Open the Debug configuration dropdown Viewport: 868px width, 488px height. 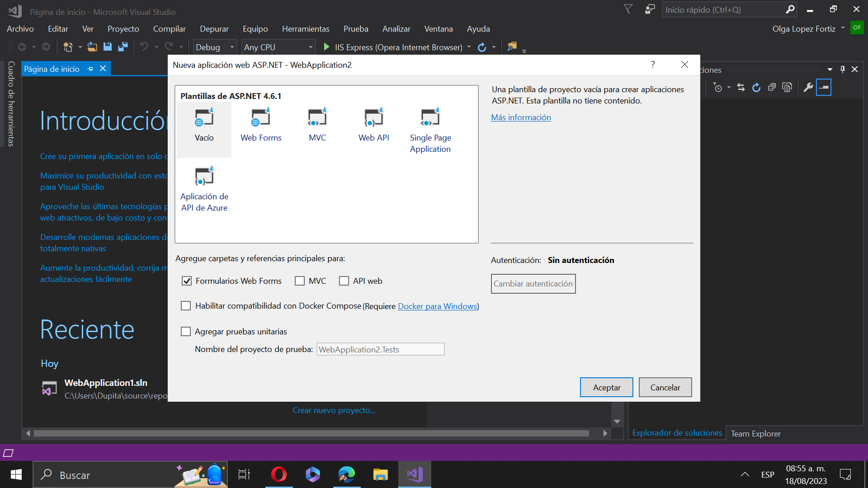(231, 47)
